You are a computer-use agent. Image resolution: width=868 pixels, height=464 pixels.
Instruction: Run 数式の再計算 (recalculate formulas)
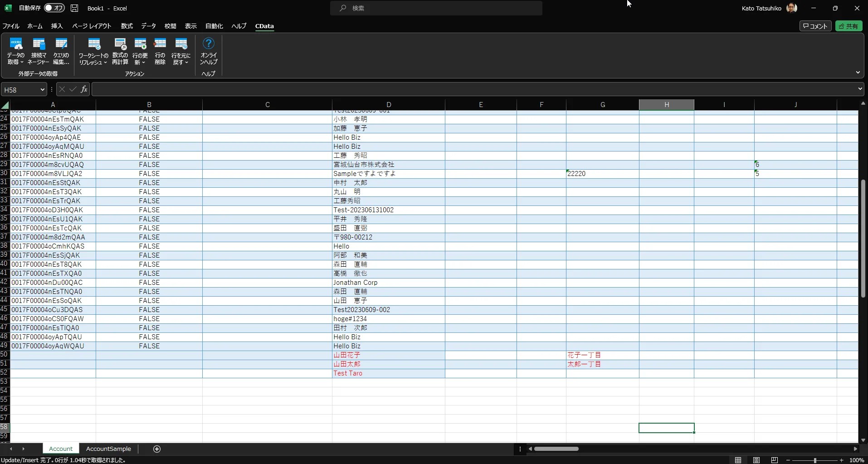click(120, 50)
